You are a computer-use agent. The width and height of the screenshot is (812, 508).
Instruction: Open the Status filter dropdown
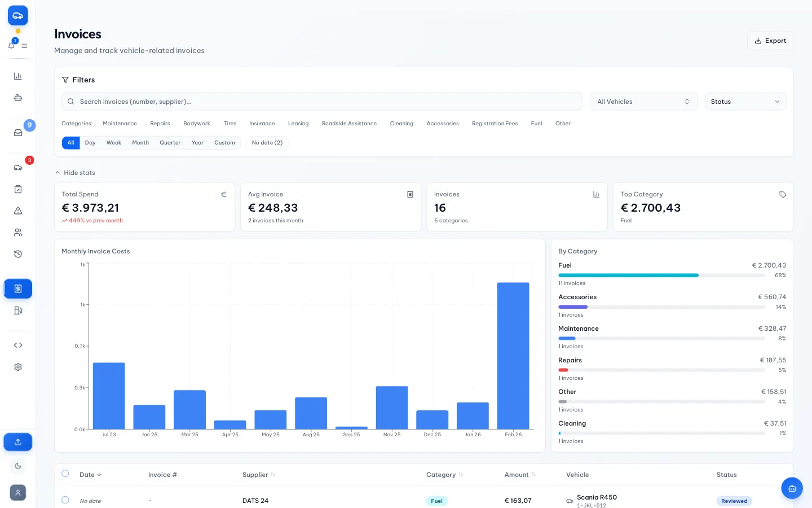click(x=745, y=102)
